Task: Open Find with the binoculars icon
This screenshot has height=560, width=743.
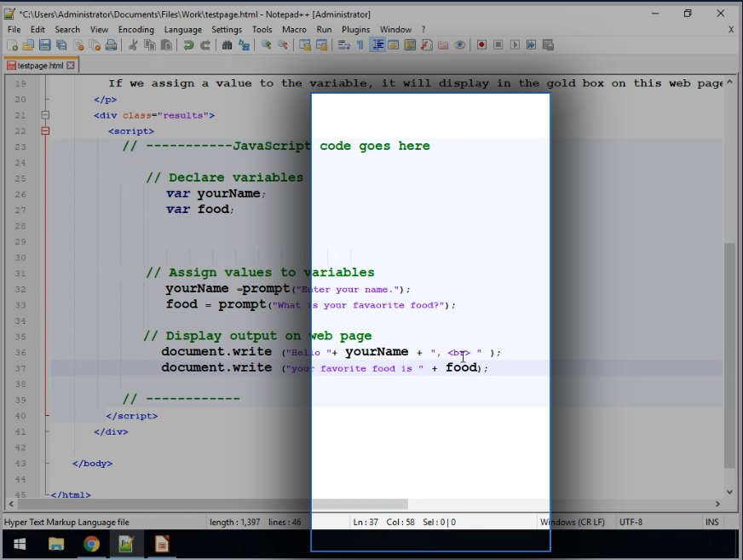Action: (228, 45)
